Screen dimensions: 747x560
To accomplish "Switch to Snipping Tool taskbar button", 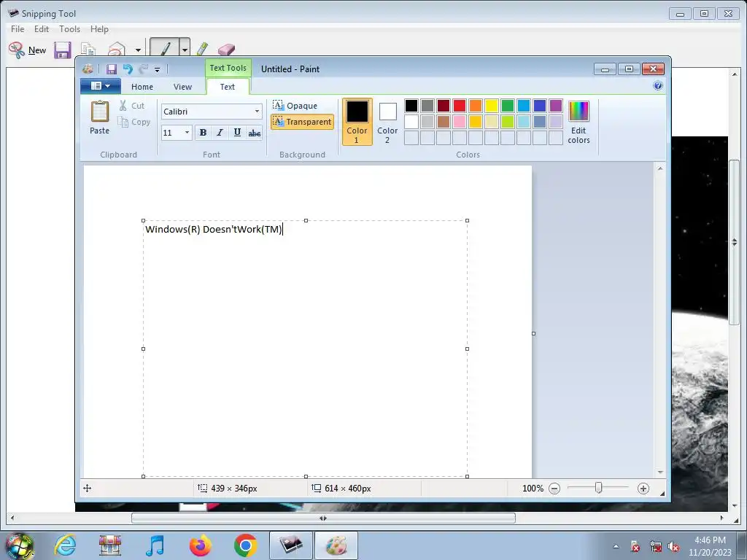I will click(x=291, y=545).
